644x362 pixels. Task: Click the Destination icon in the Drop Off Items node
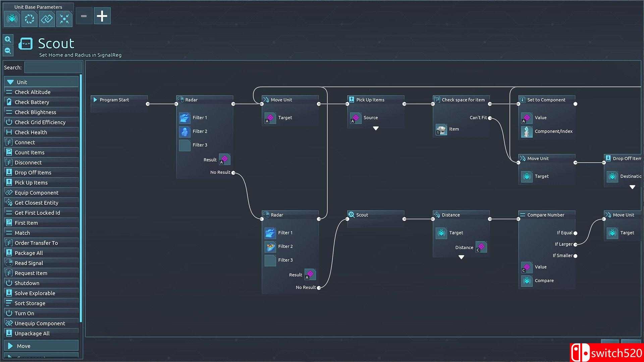(x=612, y=177)
